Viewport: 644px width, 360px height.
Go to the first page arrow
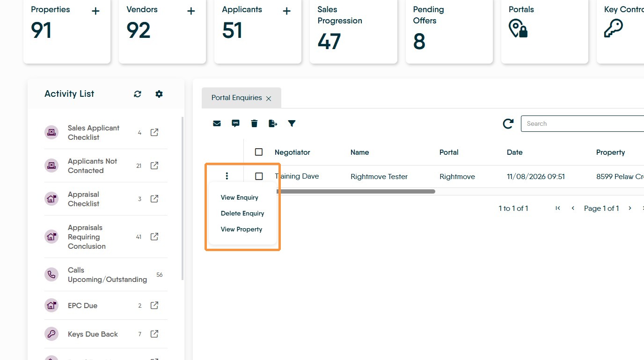coord(558,208)
